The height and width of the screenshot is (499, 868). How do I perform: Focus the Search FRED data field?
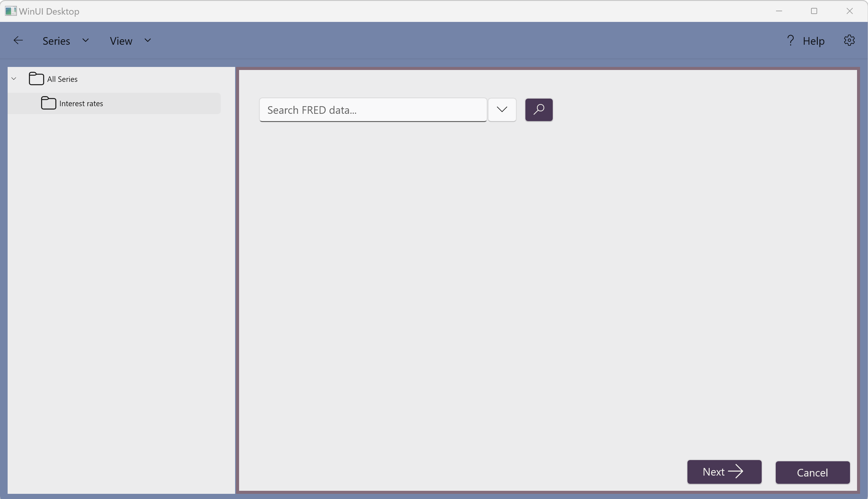pyautogui.click(x=373, y=110)
